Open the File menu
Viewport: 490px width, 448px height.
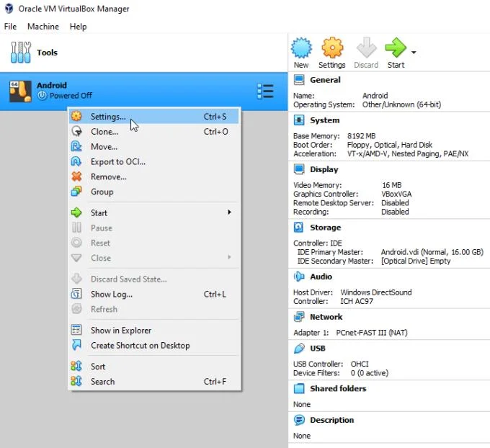(x=10, y=27)
